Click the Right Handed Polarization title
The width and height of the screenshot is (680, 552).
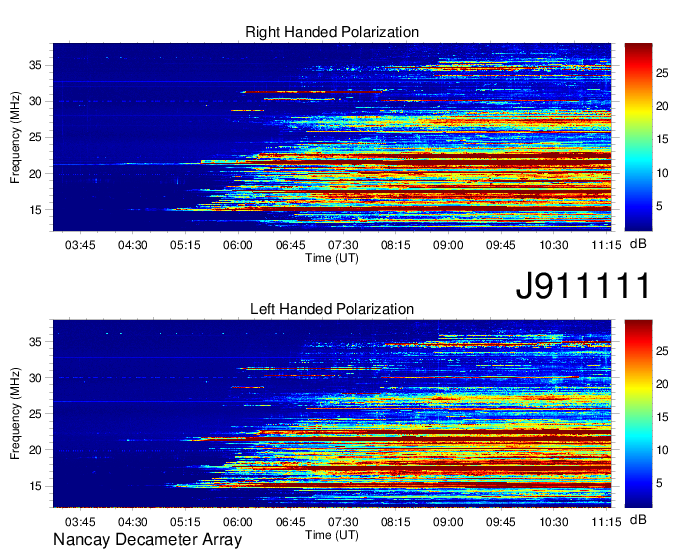[x=332, y=32]
